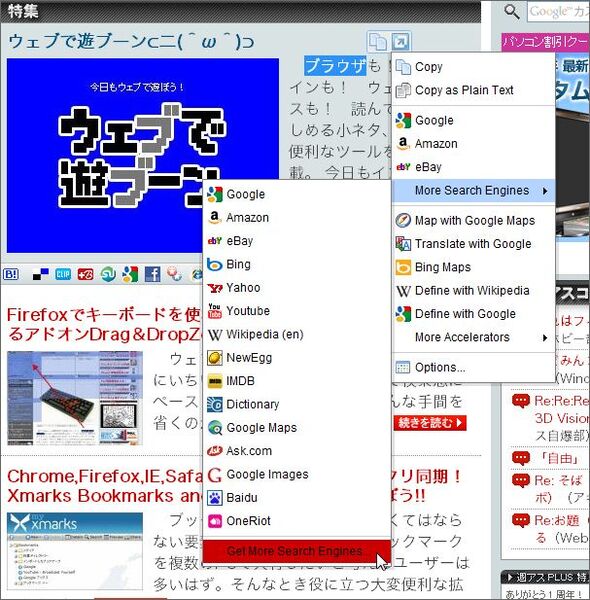Click the Hatena B! bookmark icon

(11, 274)
